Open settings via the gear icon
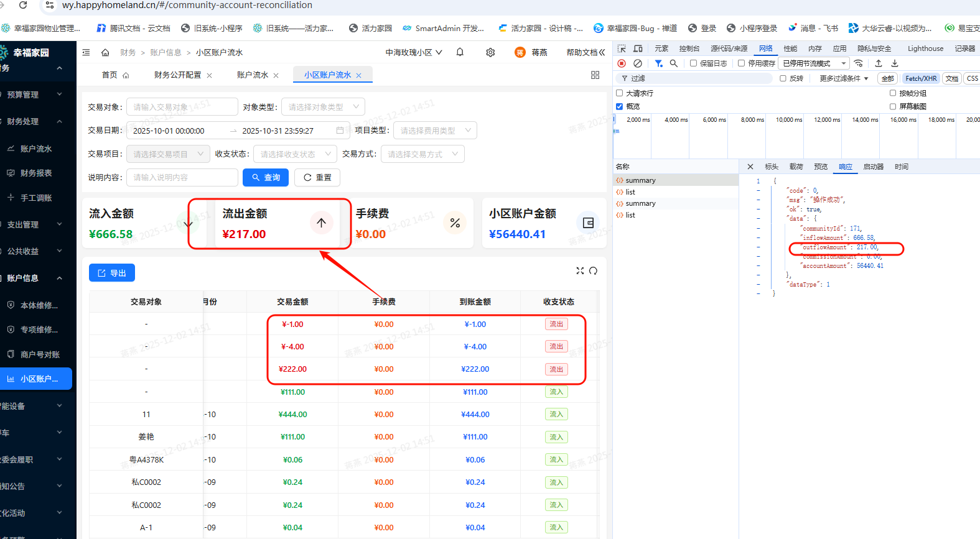The height and width of the screenshot is (539, 980). coord(490,52)
